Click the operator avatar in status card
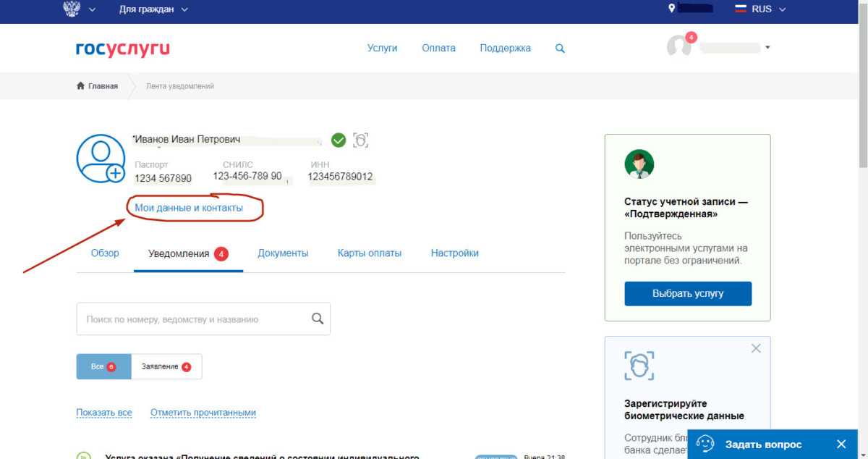 coord(639,164)
